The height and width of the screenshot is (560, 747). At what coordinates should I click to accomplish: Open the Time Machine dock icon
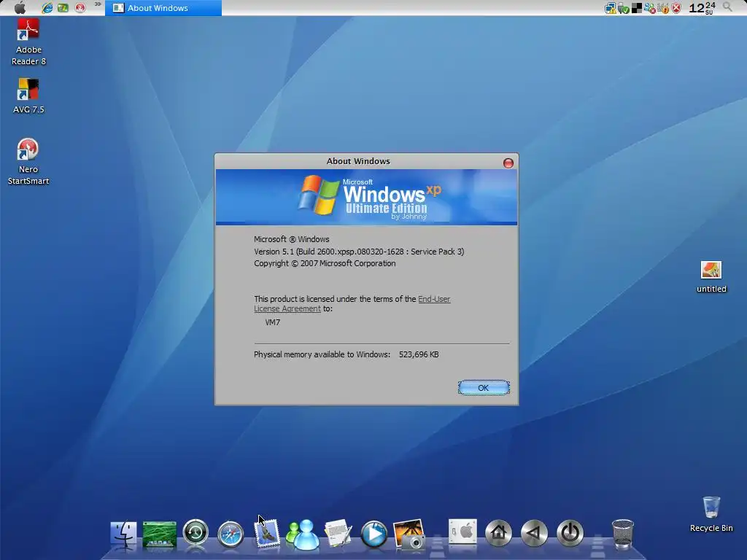tap(196, 532)
